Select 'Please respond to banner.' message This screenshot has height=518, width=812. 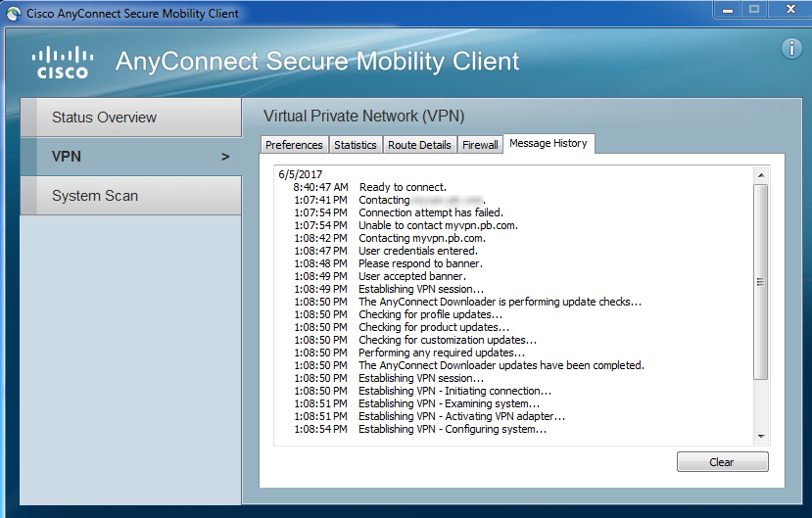pyautogui.click(x=420, y=263)
